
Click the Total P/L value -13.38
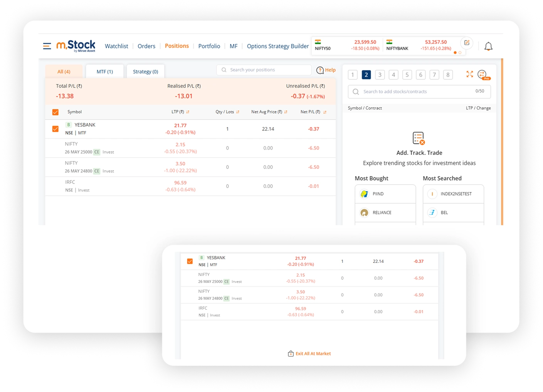coord(65,96)
